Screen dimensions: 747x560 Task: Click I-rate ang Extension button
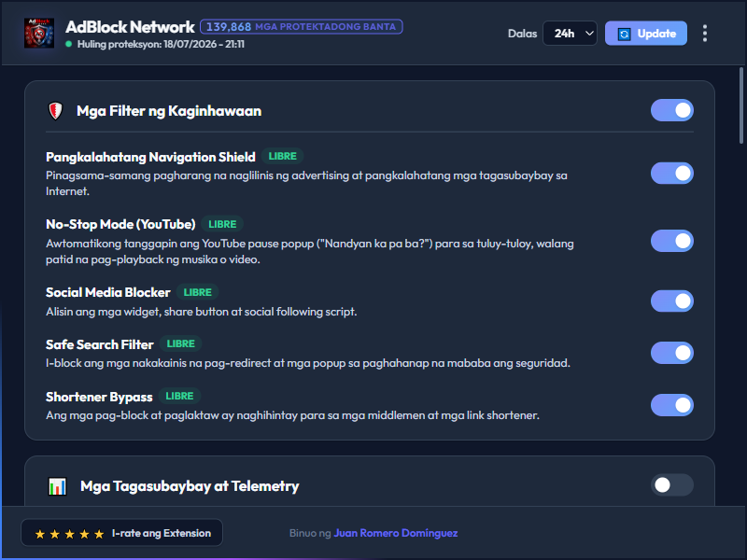pos(122,533)
